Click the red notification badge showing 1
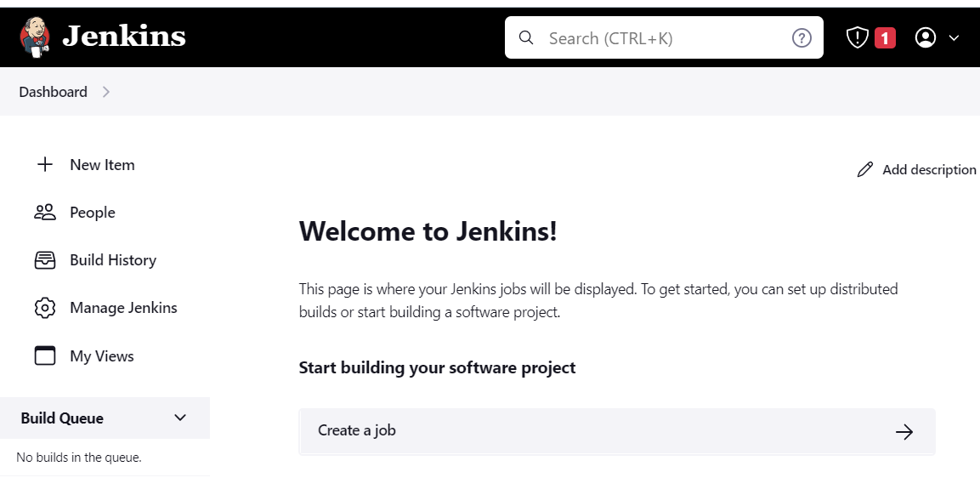The image size is (980, 489). [885, 38]
